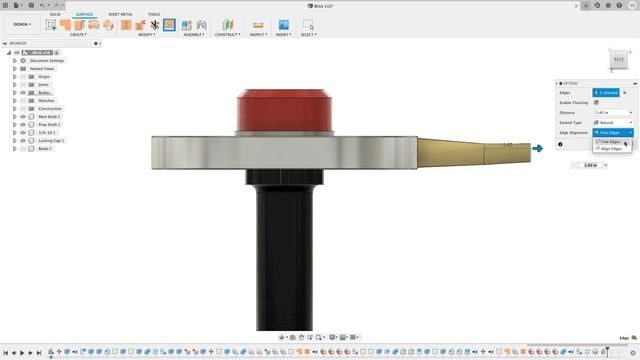Click the Orbit navigation icon
Image resolution: width=640 pixels, height=360 pixels.
[282, 337]
